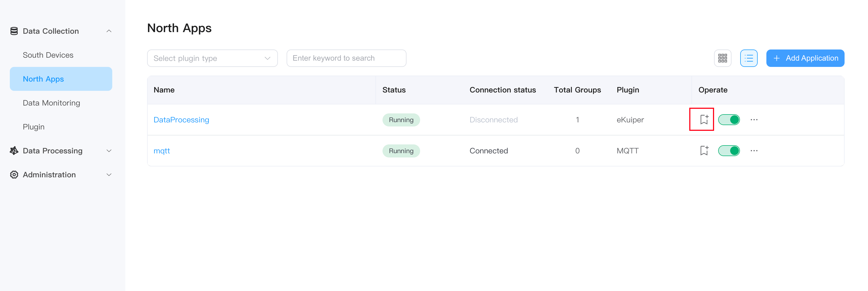The width and height of the screenshot is (868, 291).
Task: Switch to list view
Action: coord(748,58)
